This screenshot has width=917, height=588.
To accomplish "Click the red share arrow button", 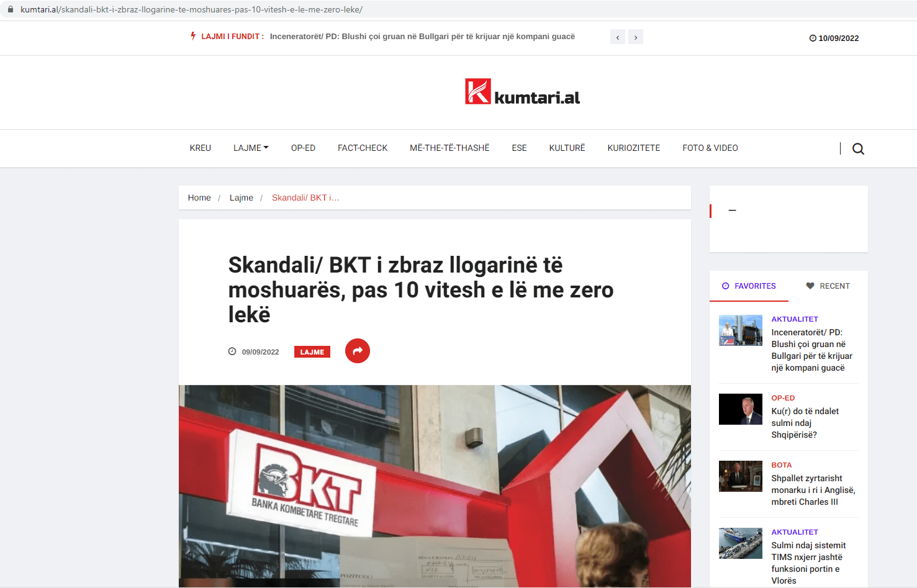I will [x=358, y=351].
